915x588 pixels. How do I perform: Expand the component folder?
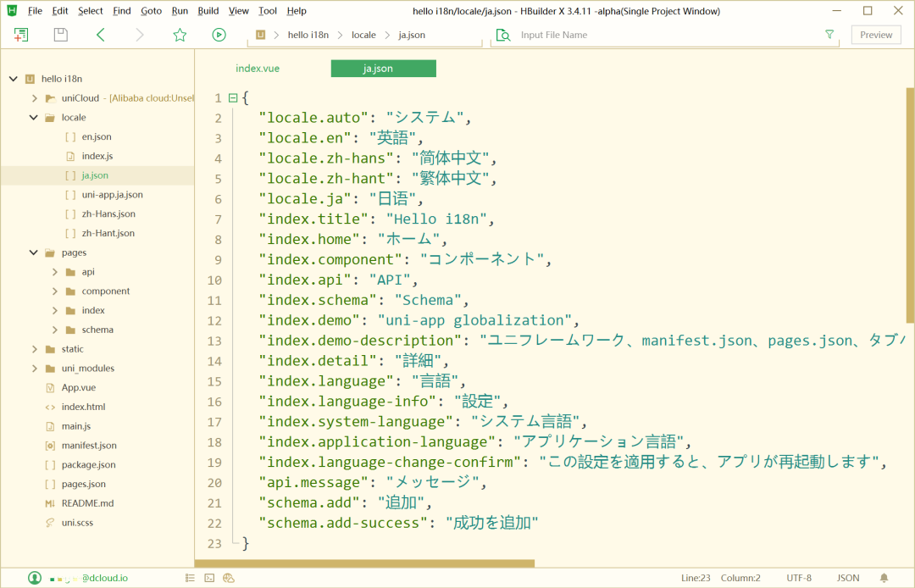[55, 291]
